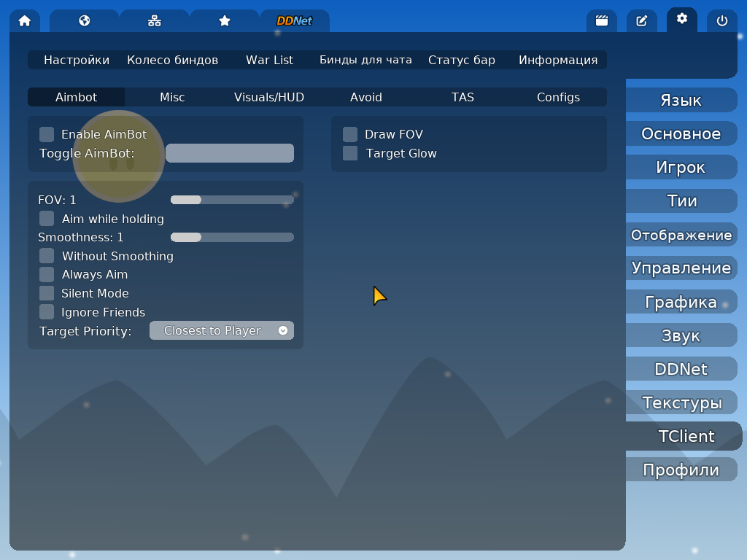Click the power quit icon
The image size is (747, 560).
pyautogui.click(x=721, y=21)
